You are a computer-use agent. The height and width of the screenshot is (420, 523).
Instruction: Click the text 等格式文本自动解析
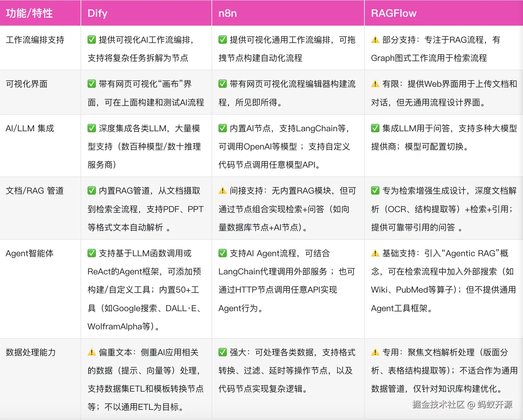tap(125, 227)
